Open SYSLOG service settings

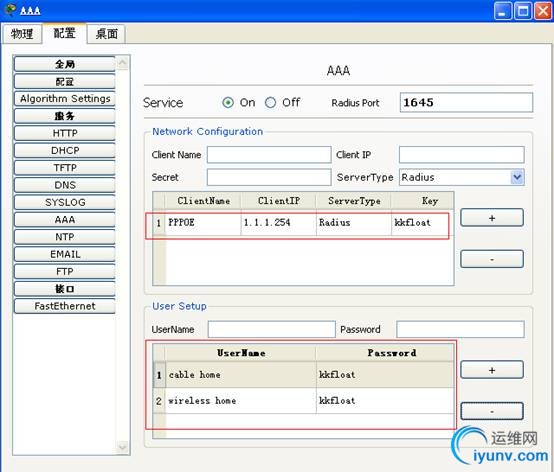tap(65, 202)
